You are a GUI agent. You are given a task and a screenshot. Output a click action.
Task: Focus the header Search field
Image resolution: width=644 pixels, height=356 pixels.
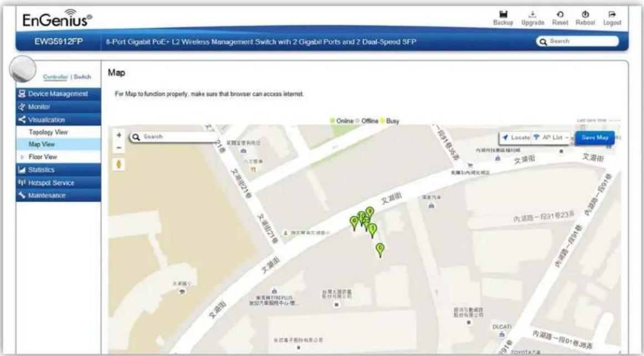(577, 41)
